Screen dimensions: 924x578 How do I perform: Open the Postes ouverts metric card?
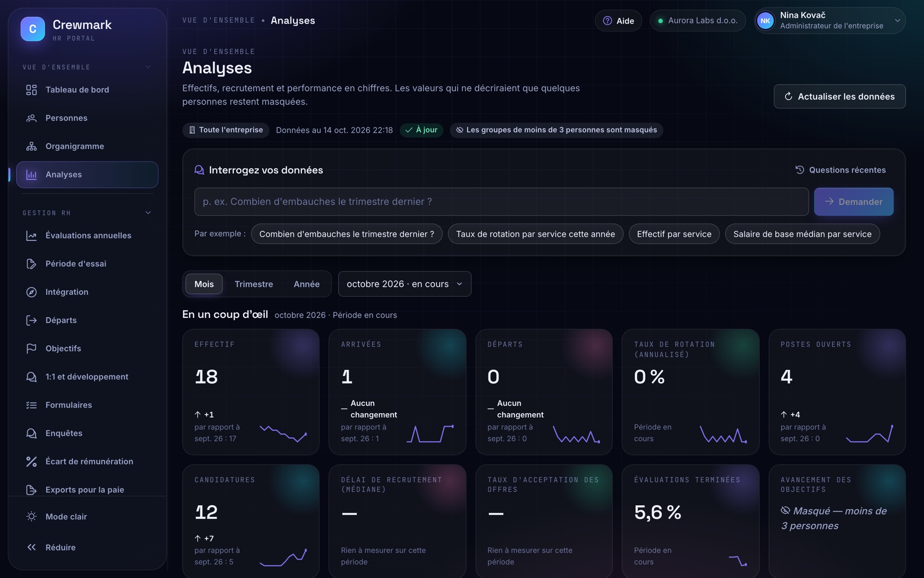pyautogui.click(x=837, y=392)
